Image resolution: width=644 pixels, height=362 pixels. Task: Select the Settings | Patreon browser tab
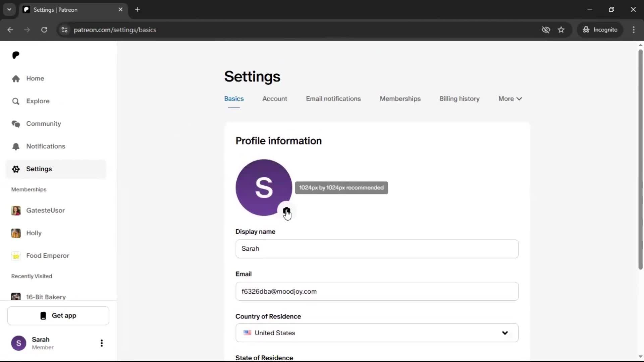pyautogui.click(x=74, y=10)
